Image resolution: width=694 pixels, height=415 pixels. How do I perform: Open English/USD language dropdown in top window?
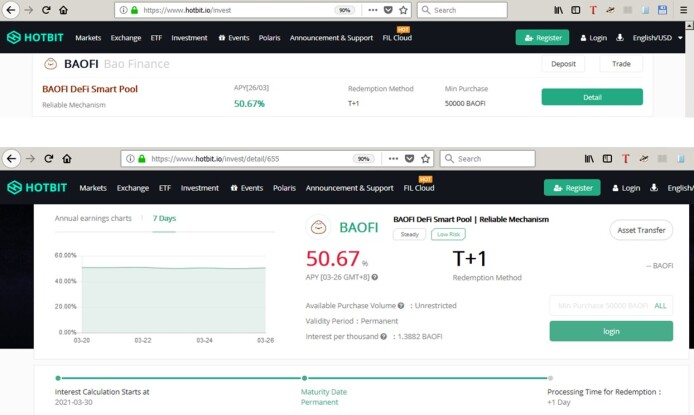(x=658, y=38)
